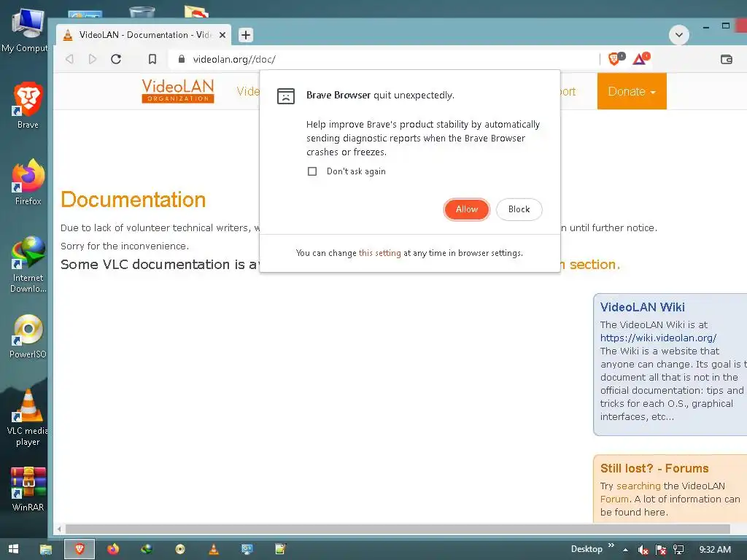Open Brave Rewards triangle icon

(x=640, y=58)
